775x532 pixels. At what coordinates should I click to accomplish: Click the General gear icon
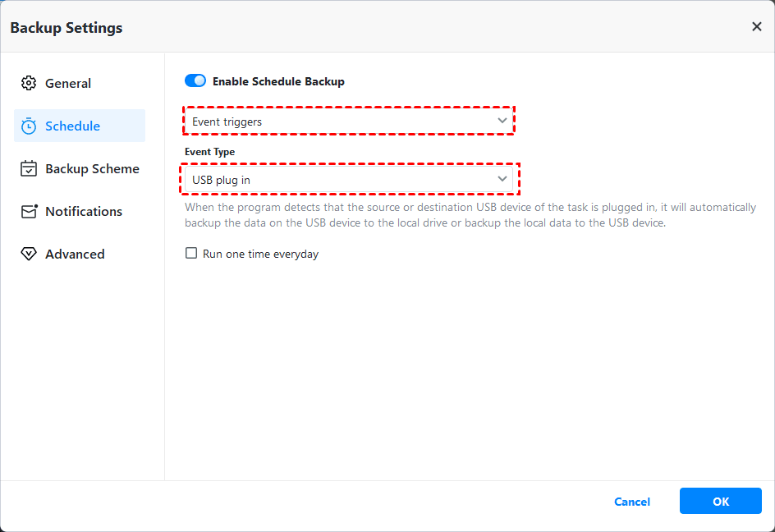pyautogui.click(x=29, y=83)
